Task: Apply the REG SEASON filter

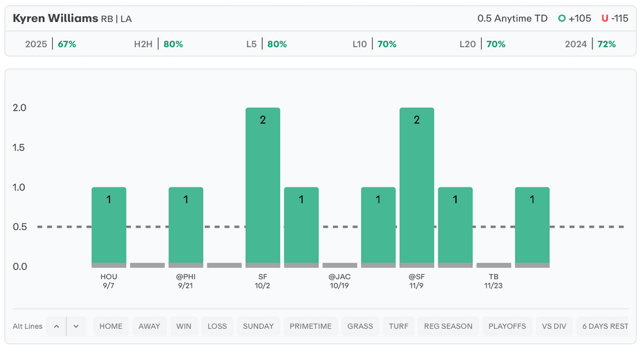Action: point(448,326)
